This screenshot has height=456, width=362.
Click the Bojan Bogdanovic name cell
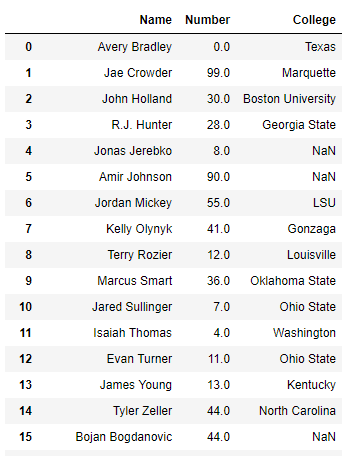[x=124, y=437]
